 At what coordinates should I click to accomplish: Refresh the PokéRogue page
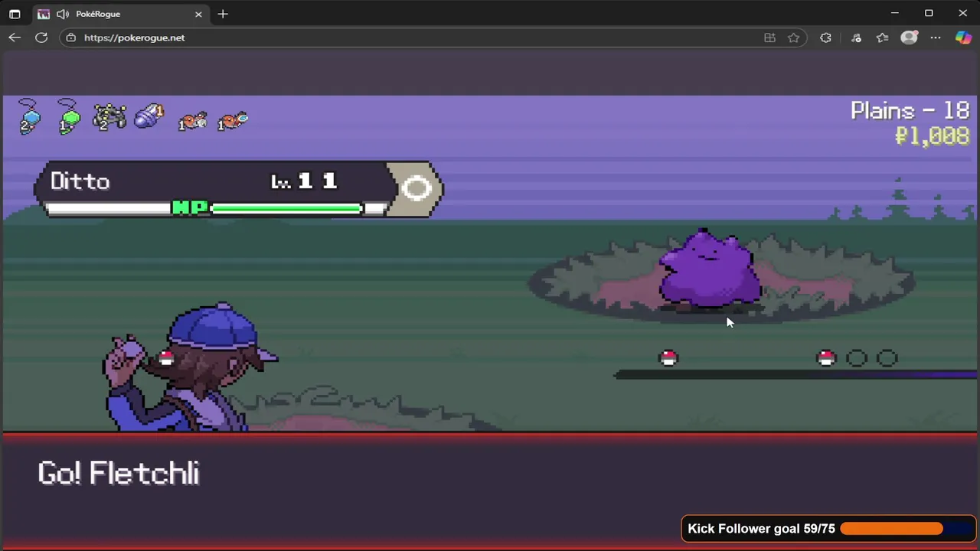coord(41,37)
